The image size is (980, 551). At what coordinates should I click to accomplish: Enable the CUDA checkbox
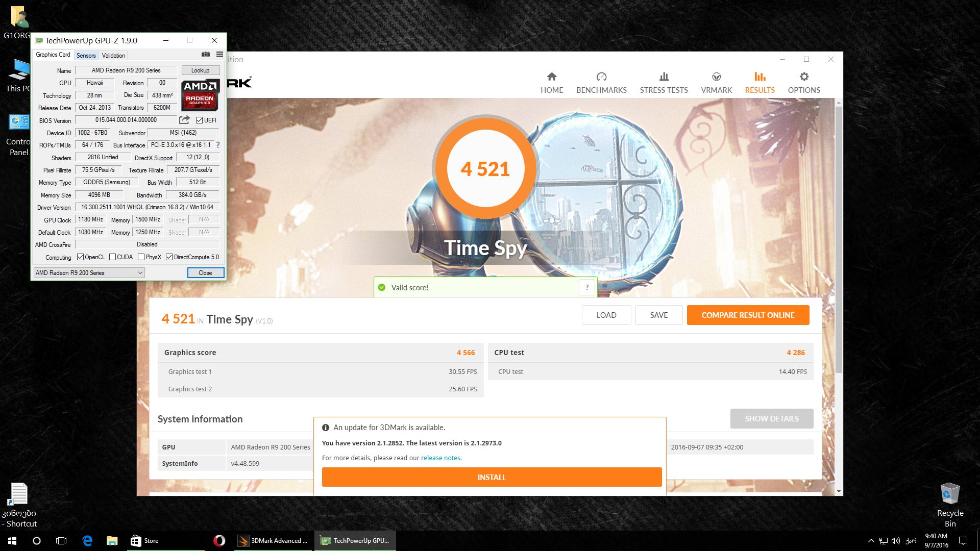(112, 257)
